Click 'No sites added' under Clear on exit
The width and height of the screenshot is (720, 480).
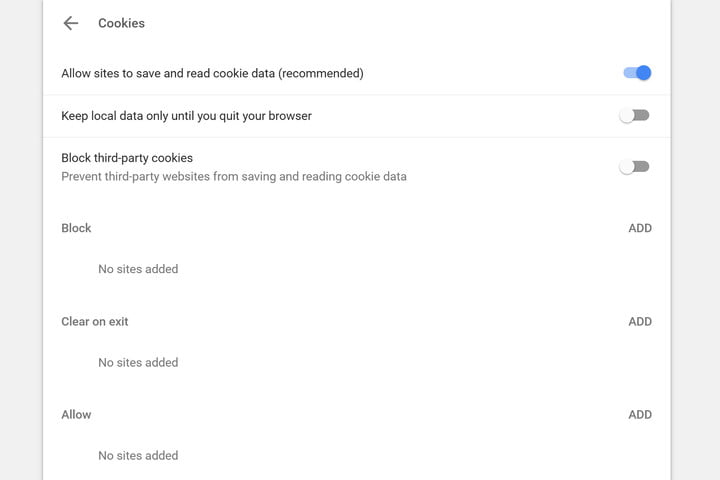(138, 363)
